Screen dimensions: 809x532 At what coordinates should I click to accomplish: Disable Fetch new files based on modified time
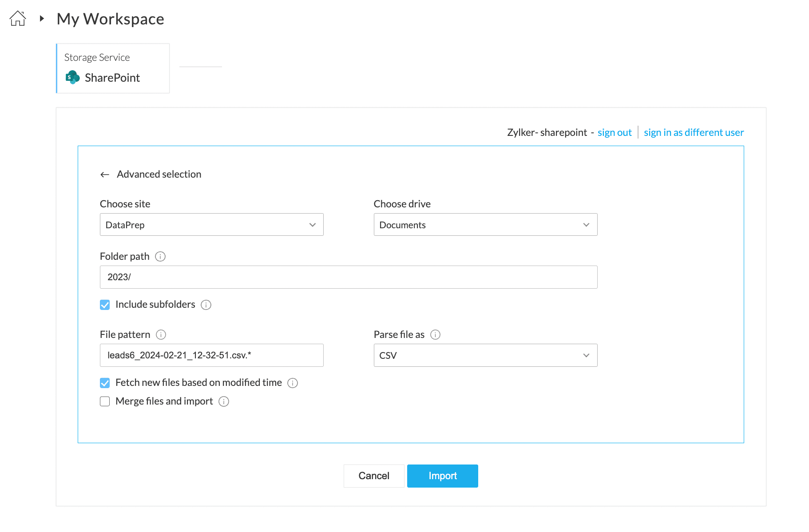point(105,383)
